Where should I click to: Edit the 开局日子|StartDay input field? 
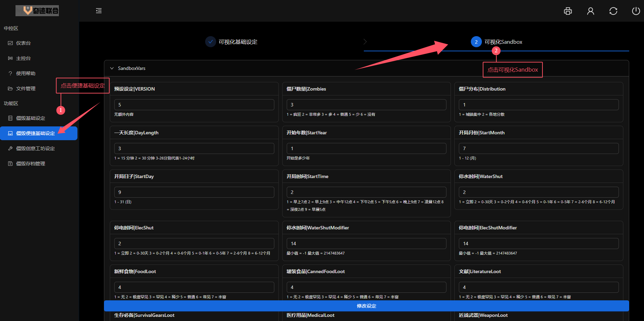pyautogui.click(x=194, y=192)
